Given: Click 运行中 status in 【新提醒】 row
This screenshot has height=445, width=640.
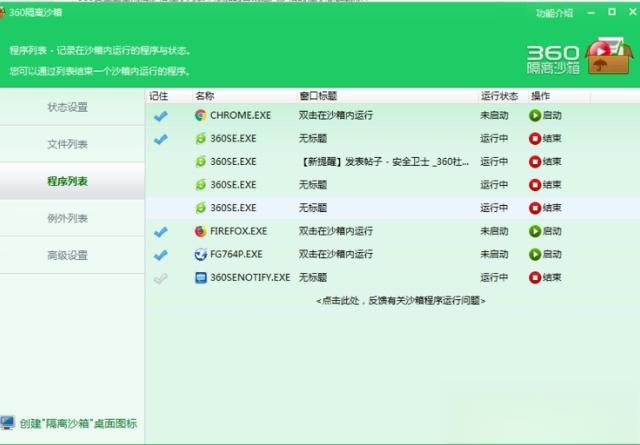Looking at the screenshot, I should (494, 162).
